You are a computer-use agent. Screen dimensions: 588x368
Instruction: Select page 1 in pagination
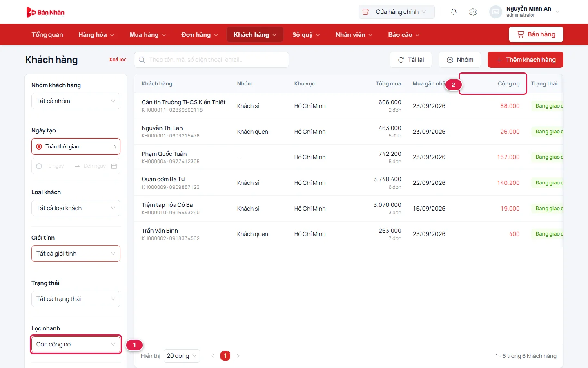225,356
